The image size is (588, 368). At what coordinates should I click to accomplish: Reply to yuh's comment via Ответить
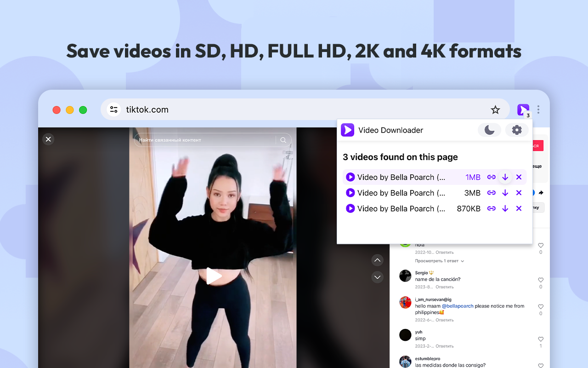pos(445,346)
